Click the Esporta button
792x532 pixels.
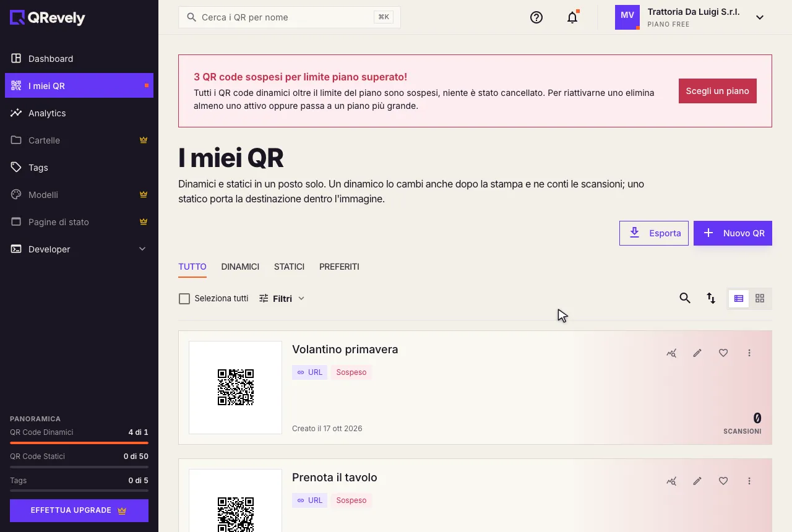[x=654, y=233]
